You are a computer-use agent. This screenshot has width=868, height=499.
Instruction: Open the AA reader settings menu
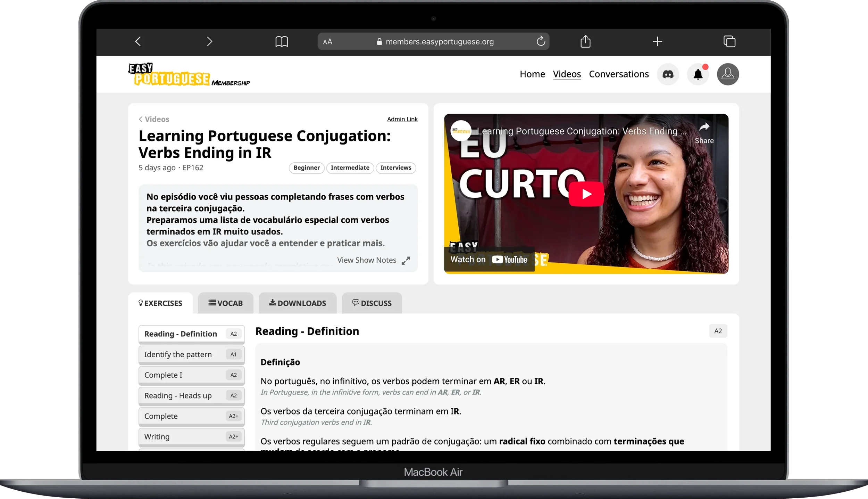pos(327,42)
